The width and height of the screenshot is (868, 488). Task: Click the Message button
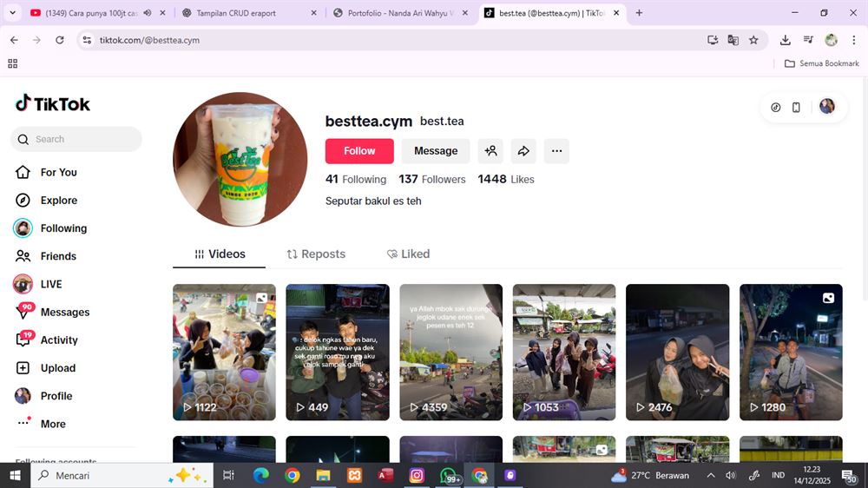click(435, 151)
